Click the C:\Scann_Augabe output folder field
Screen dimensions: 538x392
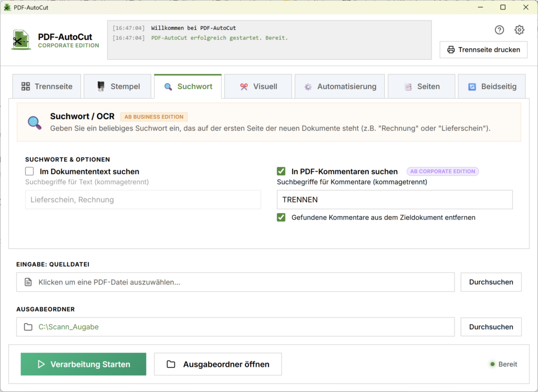pos(235,327)
